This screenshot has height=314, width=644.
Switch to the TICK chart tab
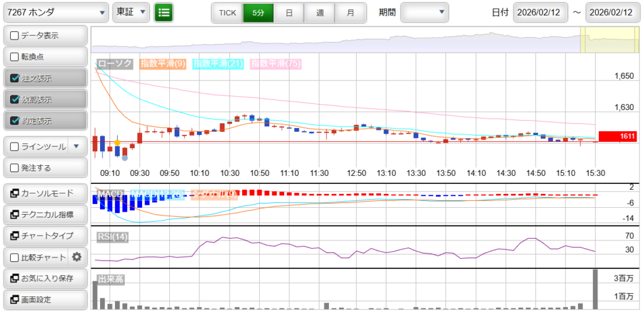[x=226, y=13]
